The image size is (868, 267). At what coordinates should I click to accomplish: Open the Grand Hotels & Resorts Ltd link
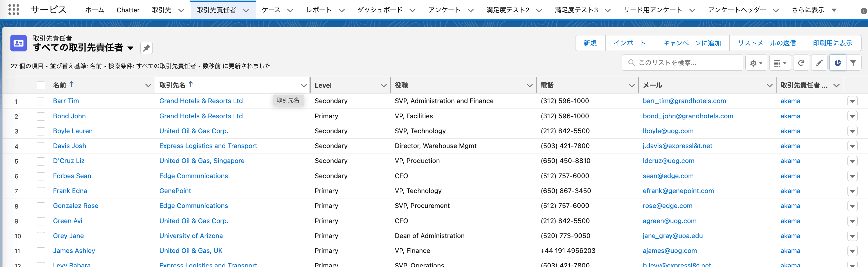[x=201, y=101]
